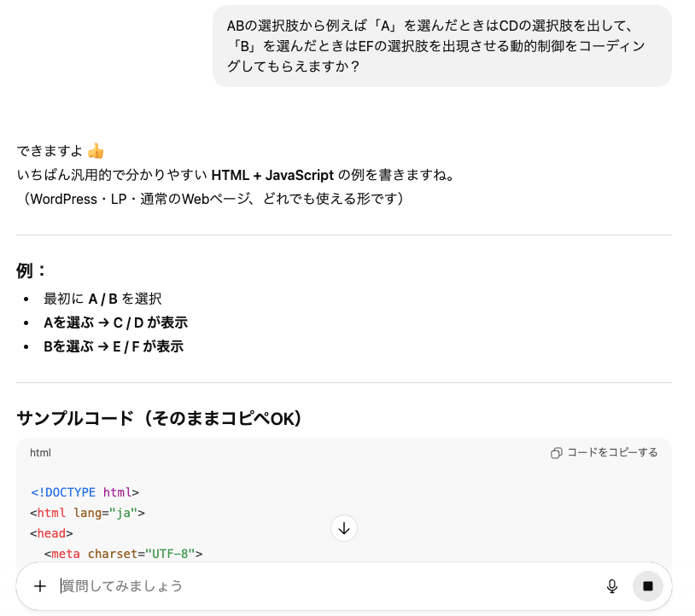Viewport: 695px width, 616px height.
Task: Toggle generation off with the square stop control
Action: [648, 586]
